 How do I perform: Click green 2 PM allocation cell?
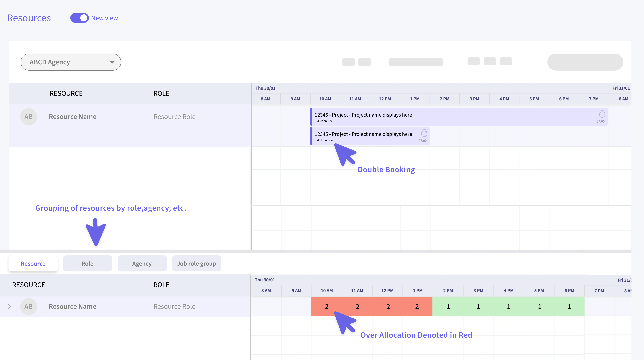[448, 306]
